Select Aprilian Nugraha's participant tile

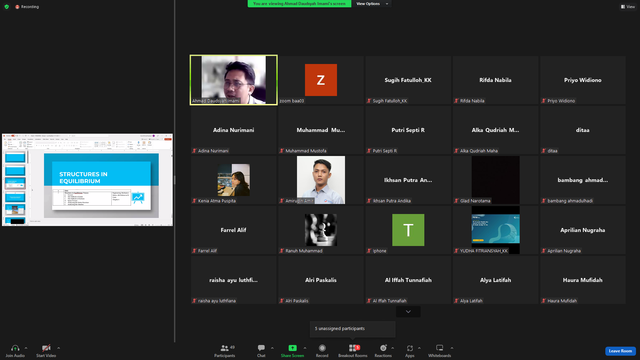pos(583,230)
